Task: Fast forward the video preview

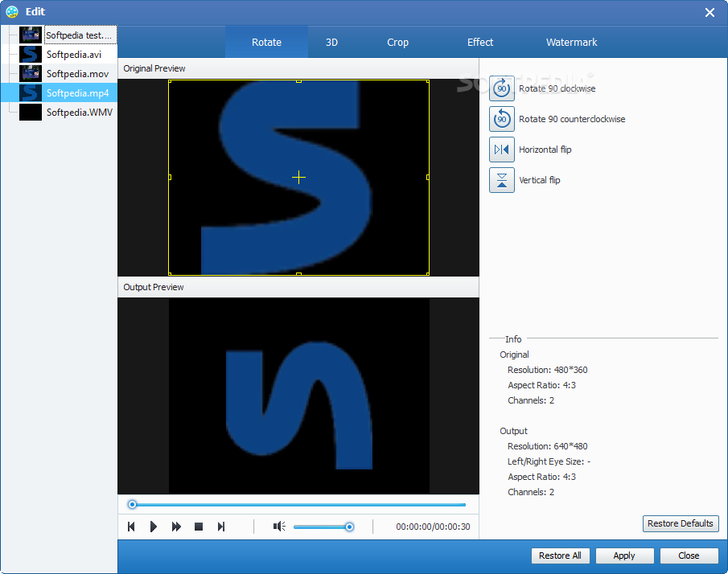Action: (176, 527)
